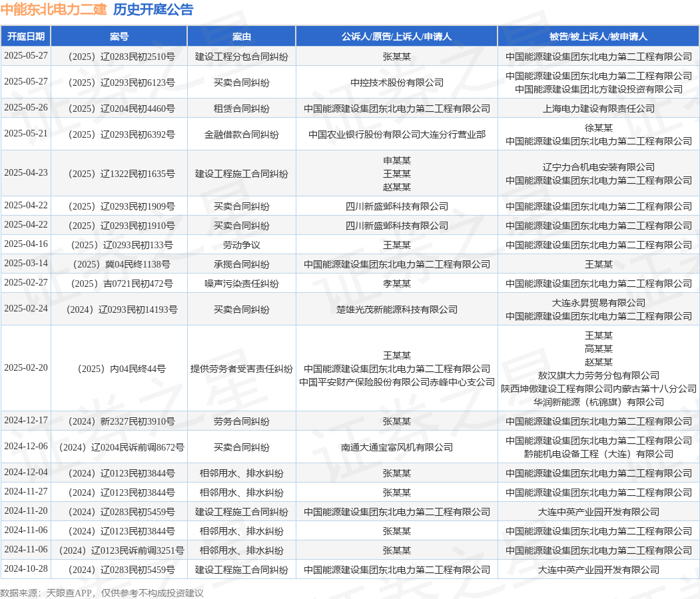Image resolution: width=700 pixels, height=599 pixels.
Task: Click defendant 高某某
Action: (599, 348)
